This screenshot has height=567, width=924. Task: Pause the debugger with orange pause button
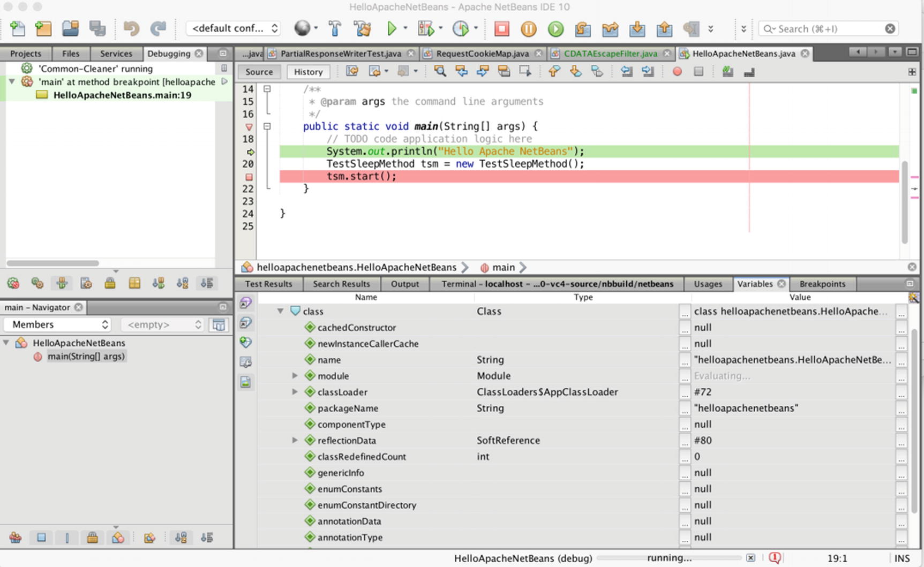point(529,28)
